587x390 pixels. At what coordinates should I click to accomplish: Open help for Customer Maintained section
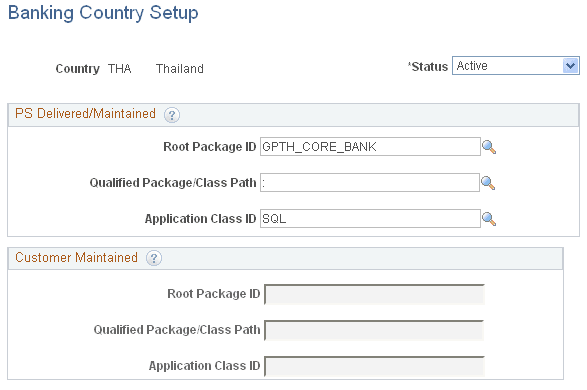coord(154,258)
